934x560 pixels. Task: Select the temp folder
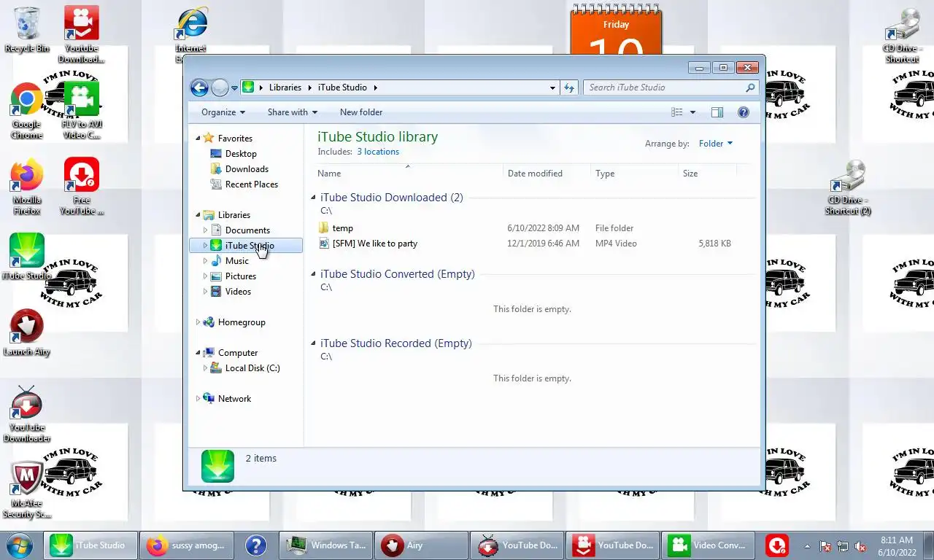[342, 228]
